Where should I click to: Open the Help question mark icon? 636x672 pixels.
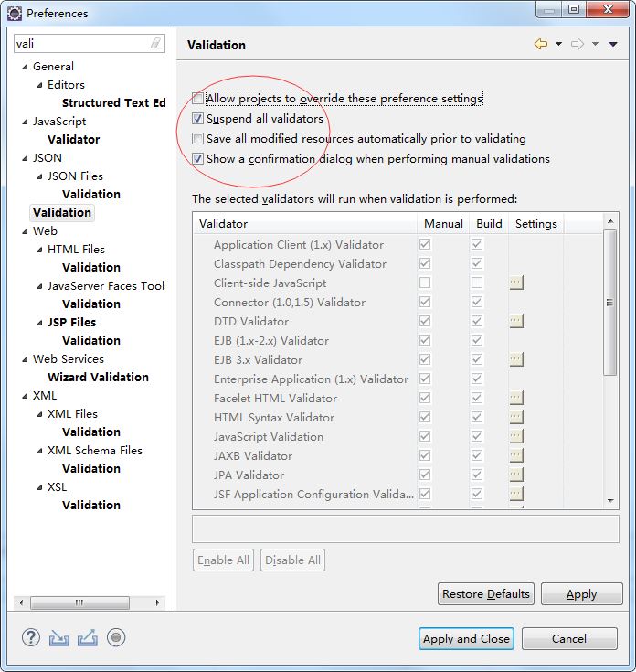[31, 638]
